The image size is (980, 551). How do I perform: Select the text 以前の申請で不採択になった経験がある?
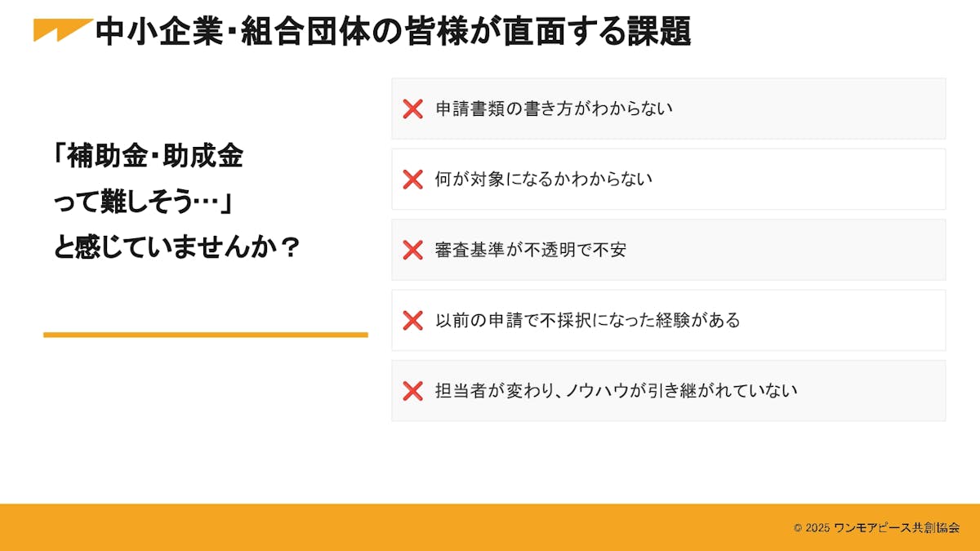tap(587, 321)
